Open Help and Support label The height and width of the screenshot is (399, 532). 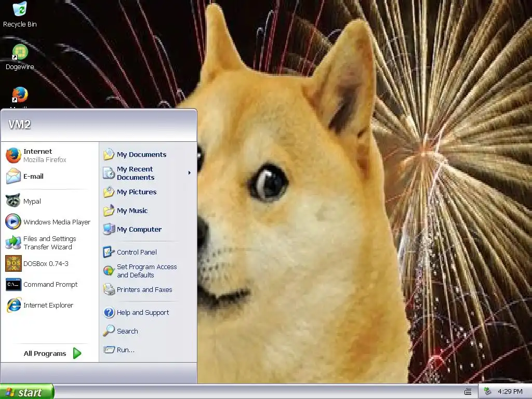point(143,312)
